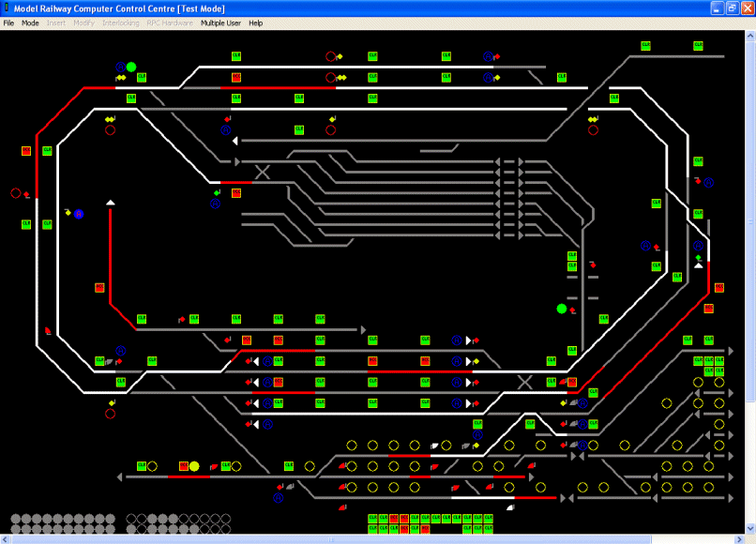Click the horizontal scrollbar right arrow
The height and width of the screenshot is (544, 756).
(x=740, y=539)
